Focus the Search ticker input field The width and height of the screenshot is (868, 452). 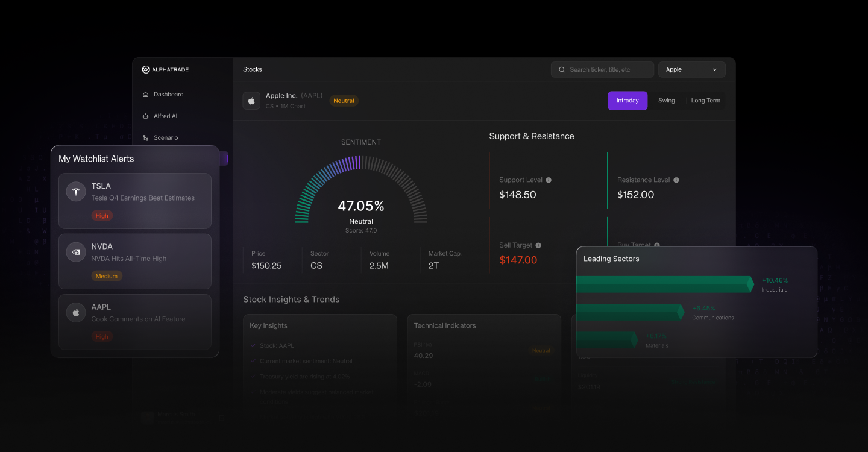click(x=602, y=69)
